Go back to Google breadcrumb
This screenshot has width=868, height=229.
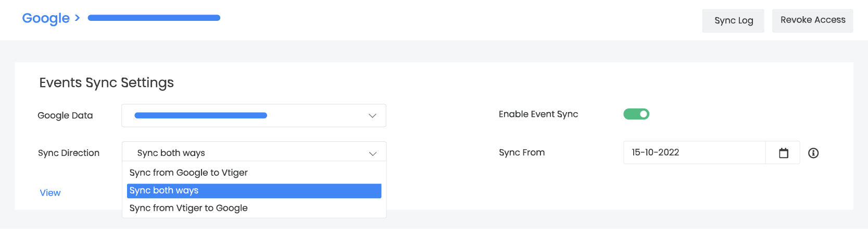pyautogui.click(x=46, y=18)
